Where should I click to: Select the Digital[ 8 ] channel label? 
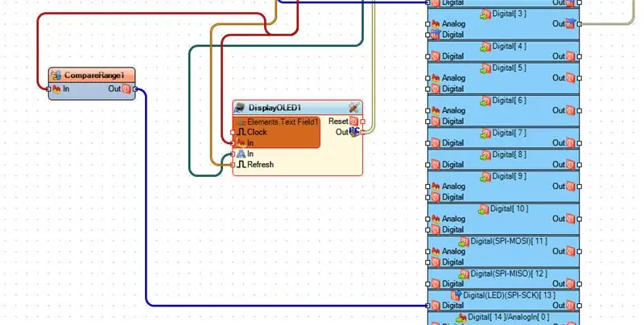pyautogui.click(x=510, y=154)
